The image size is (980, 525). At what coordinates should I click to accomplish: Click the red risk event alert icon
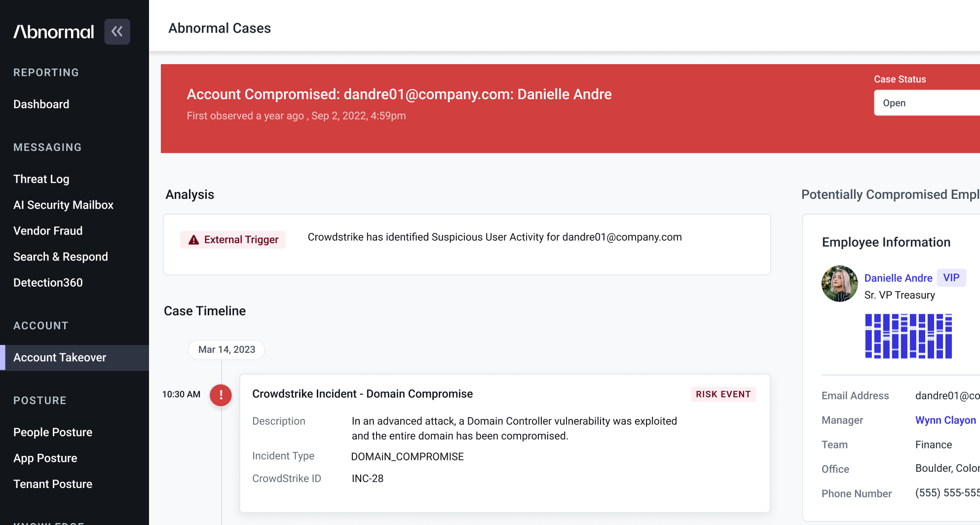(x=221, y=395)
